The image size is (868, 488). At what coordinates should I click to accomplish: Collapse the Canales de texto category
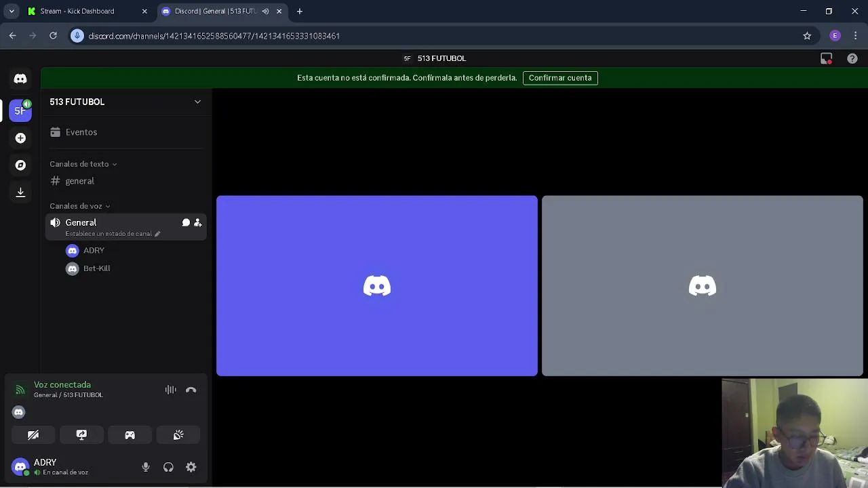[x=83, y=164]
